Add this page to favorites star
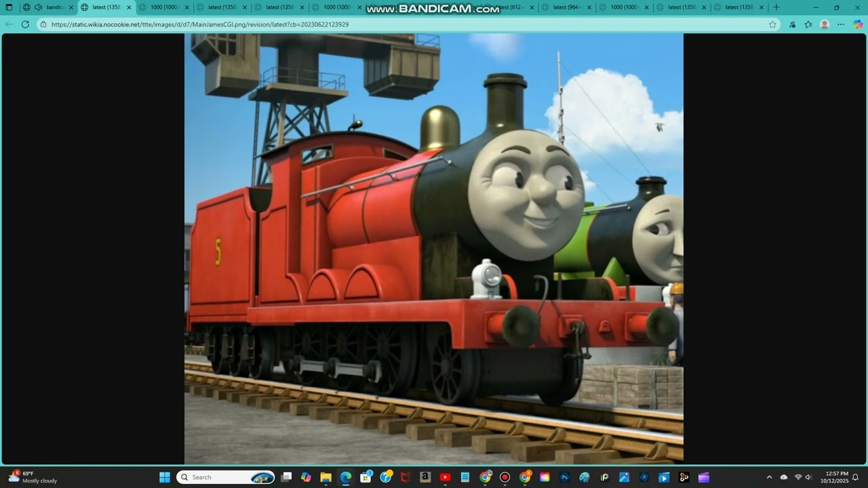The height and width of the screenshot is (488, 868). pyautogui.click(x=772, y=24)
